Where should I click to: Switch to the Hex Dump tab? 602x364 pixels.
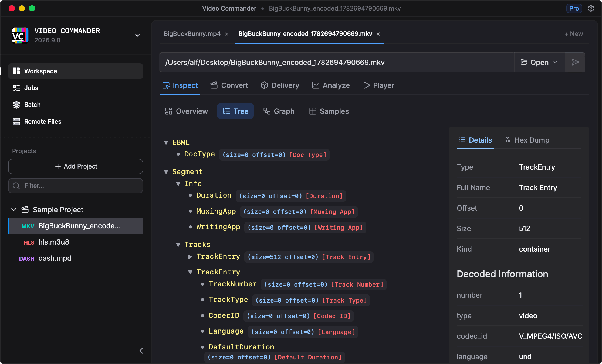pyautogui.click(x=527, y=140)
